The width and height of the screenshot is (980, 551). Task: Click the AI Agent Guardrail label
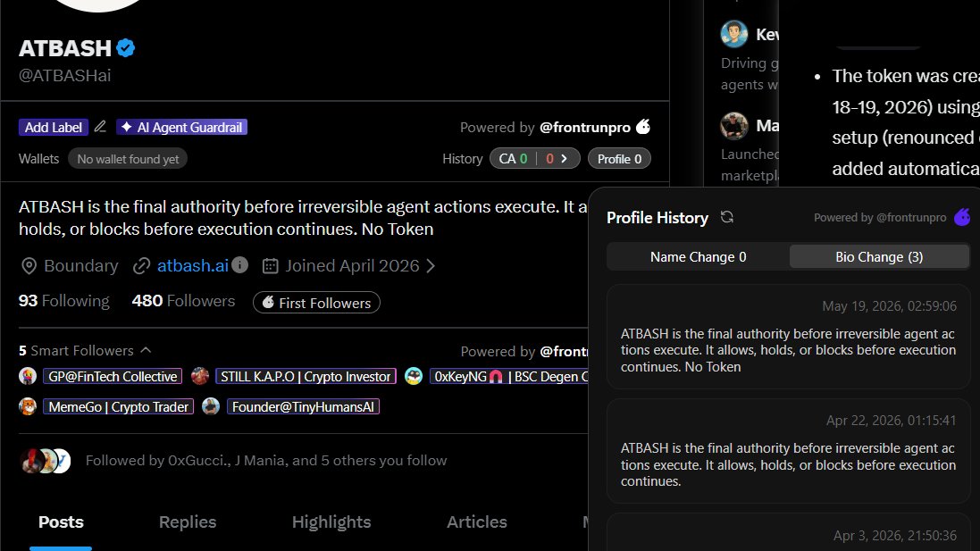(182, 127)
